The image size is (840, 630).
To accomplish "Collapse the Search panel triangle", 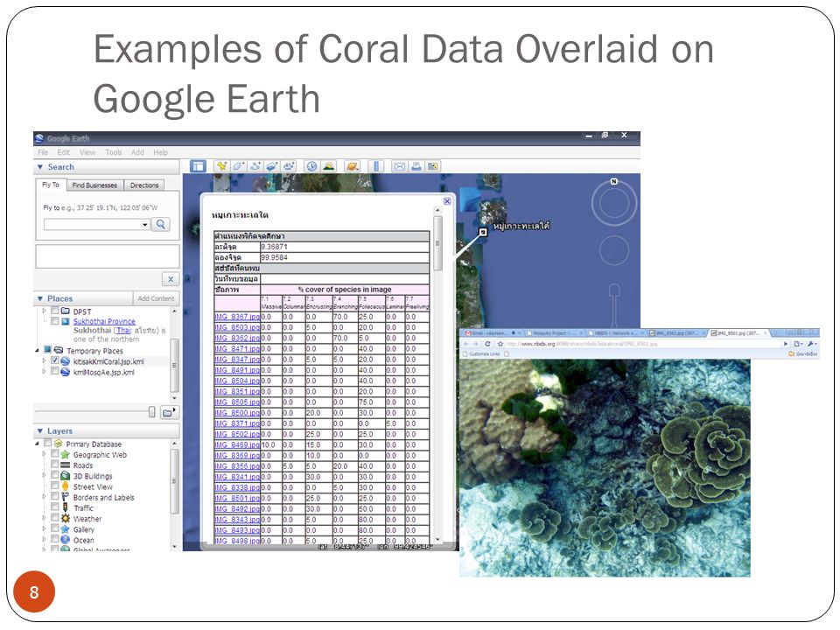I will (40, 167).
